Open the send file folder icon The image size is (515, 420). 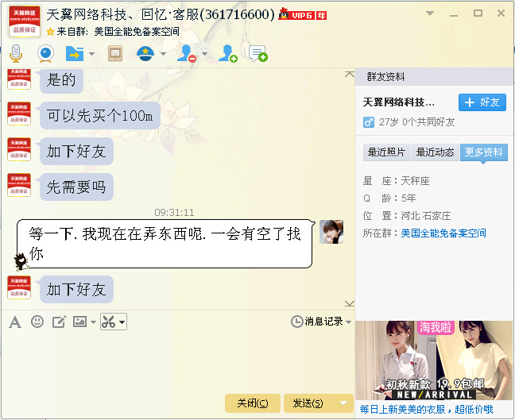point(75,53)
